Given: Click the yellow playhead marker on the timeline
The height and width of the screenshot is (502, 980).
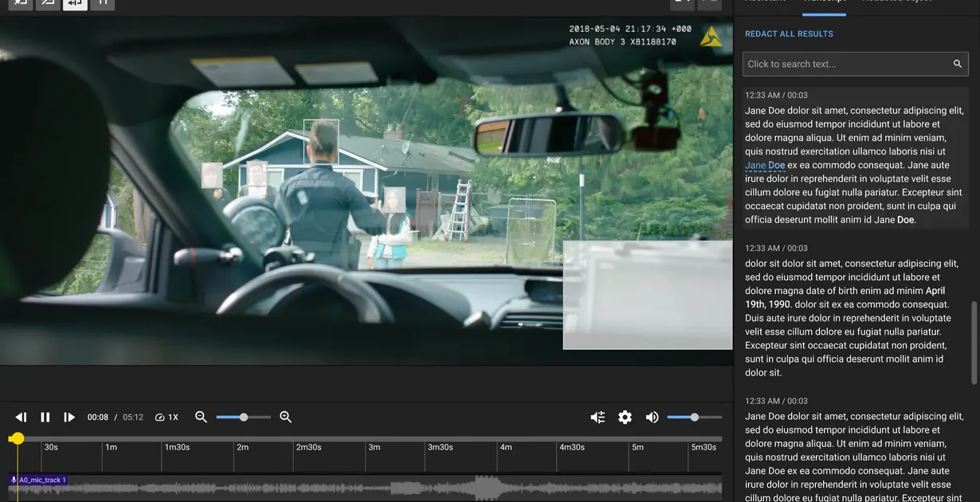Looking at the screenshot, I should [x=17, y=437].
